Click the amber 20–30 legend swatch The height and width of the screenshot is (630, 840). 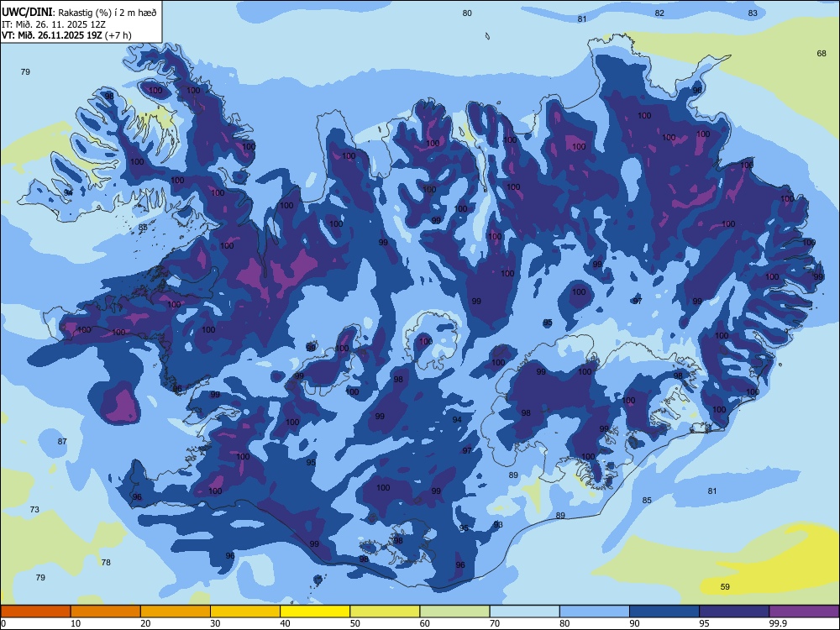tap(176, 612)
